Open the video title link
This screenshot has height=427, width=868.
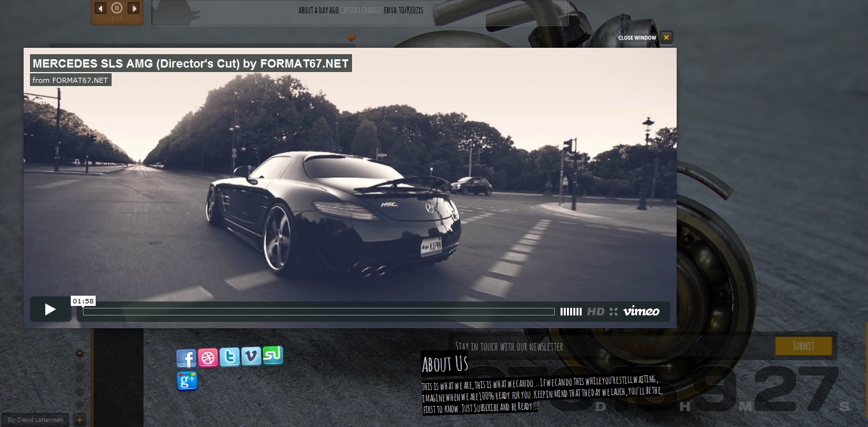point(191,64)
